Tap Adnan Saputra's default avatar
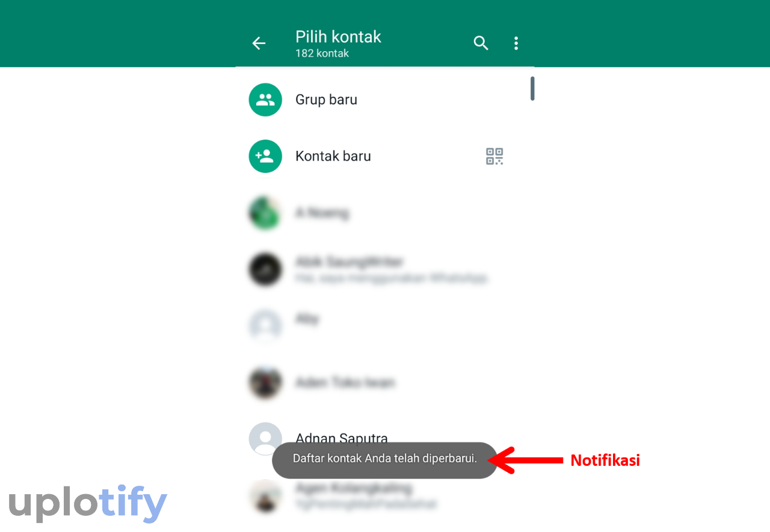This screenshot has height=532, width=770. (265, 439)
